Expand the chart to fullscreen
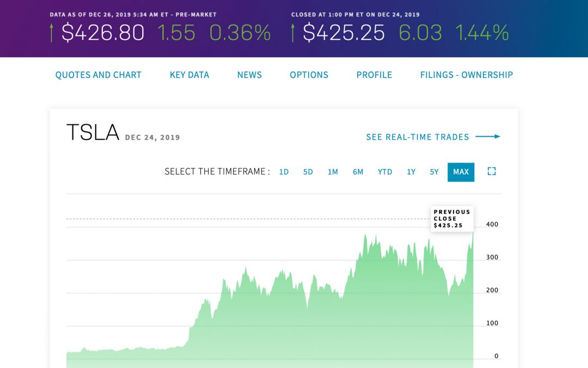This screenshot has height=368, width=588. 492,172
